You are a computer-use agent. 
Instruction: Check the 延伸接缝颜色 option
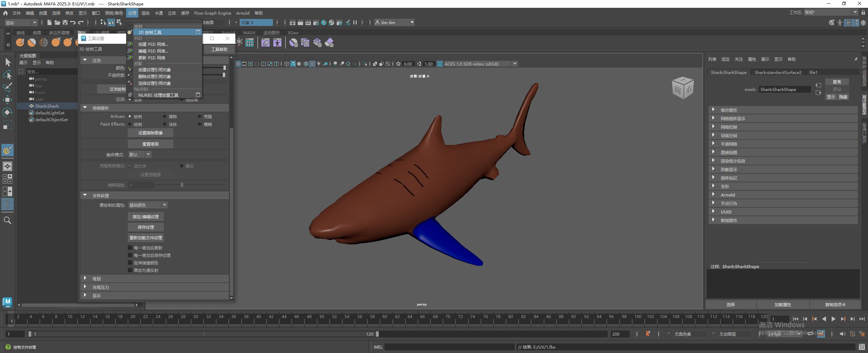tap(130, 263)
